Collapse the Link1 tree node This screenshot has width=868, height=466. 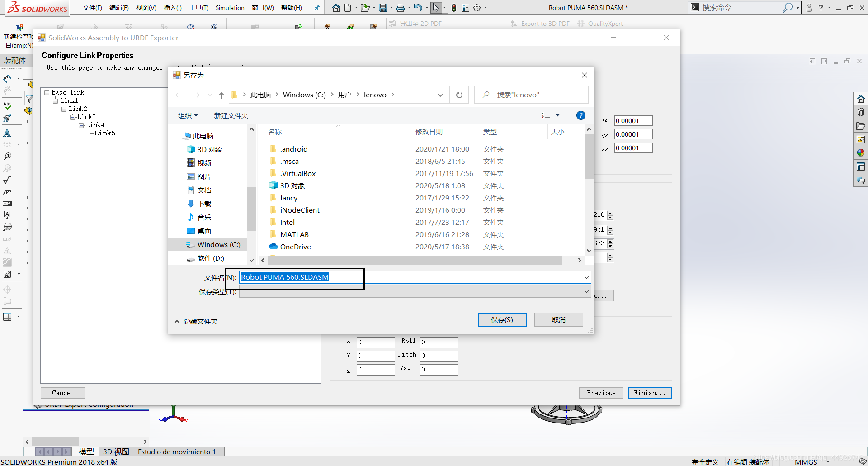[56, 100]
